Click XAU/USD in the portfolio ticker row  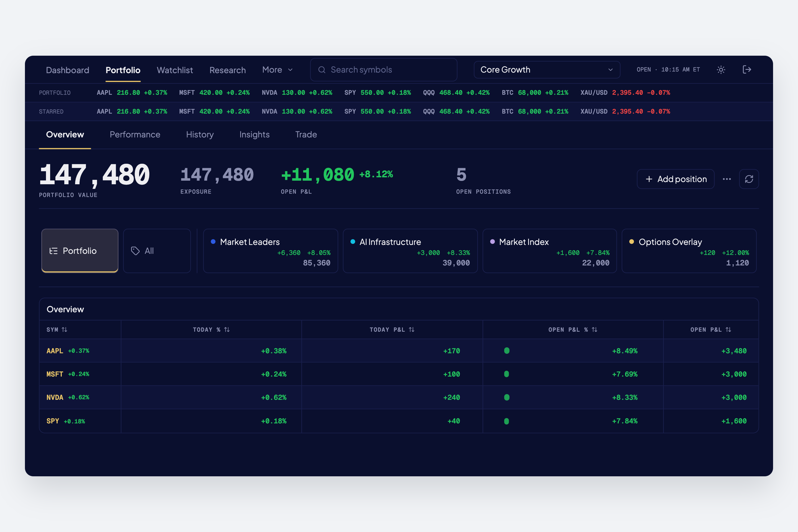(625, 93)
